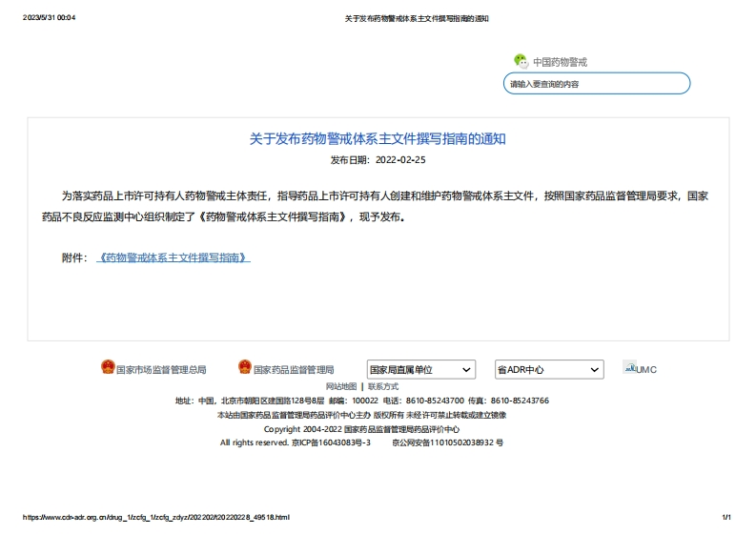Click the 京ICP备16043083号-3 registration link
Viewport: 756px width, 535px height.
click(x=331, y=442)
